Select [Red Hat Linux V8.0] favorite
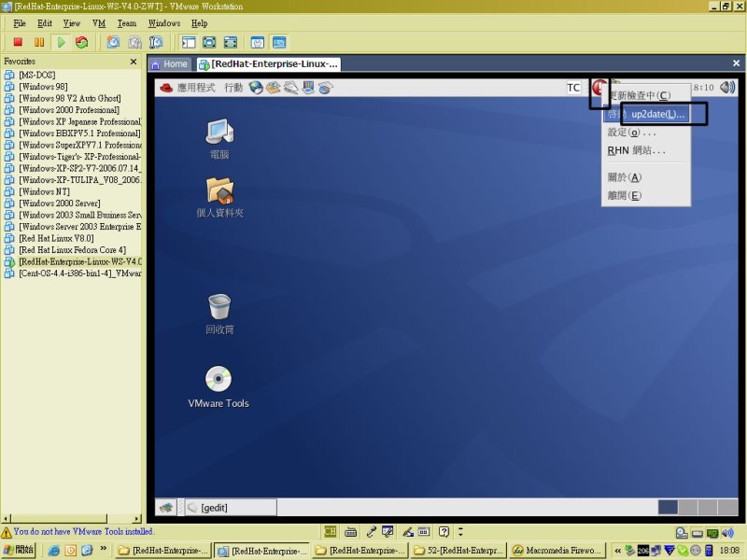Image resolution: width=747 pixels, height=560 pixels. [x=56, y=238]
